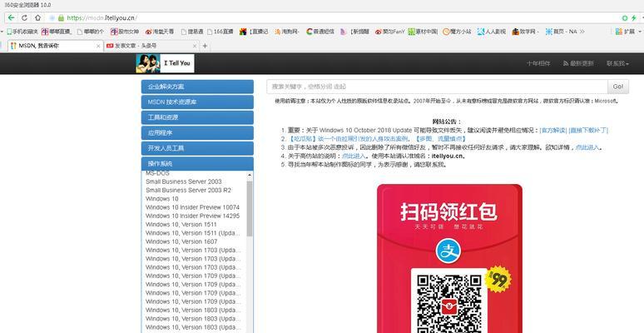The image size is (644, 333).
Task: Click the OS list scroll-up arrow
Action: (250, 175)
